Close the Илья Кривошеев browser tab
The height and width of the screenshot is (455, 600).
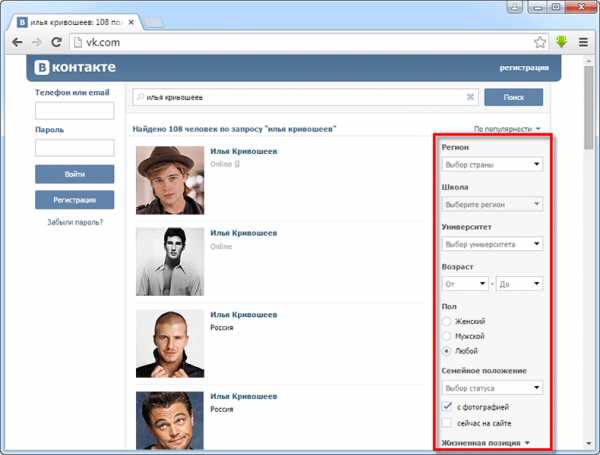pyautogui.click(x=131, y=22)
